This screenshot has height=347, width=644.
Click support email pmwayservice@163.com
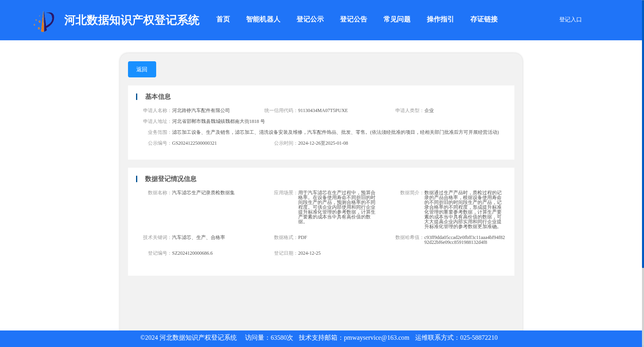376,338
